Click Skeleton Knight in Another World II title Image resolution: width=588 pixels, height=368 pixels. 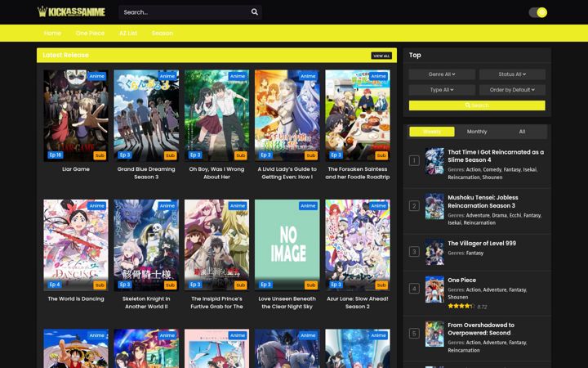pyautogui.click(x=146, y=303)
